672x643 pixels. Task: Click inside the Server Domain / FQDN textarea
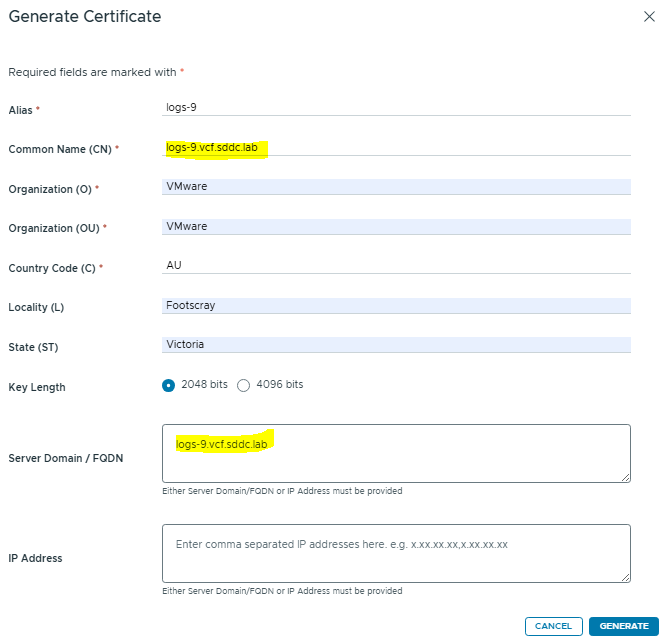396,454
